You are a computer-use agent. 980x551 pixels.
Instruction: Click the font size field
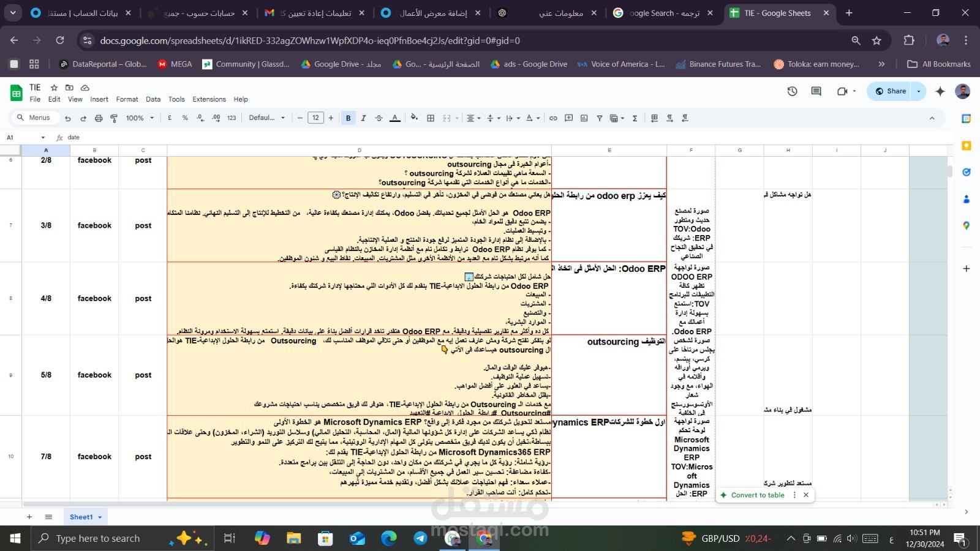pos(315,118)
